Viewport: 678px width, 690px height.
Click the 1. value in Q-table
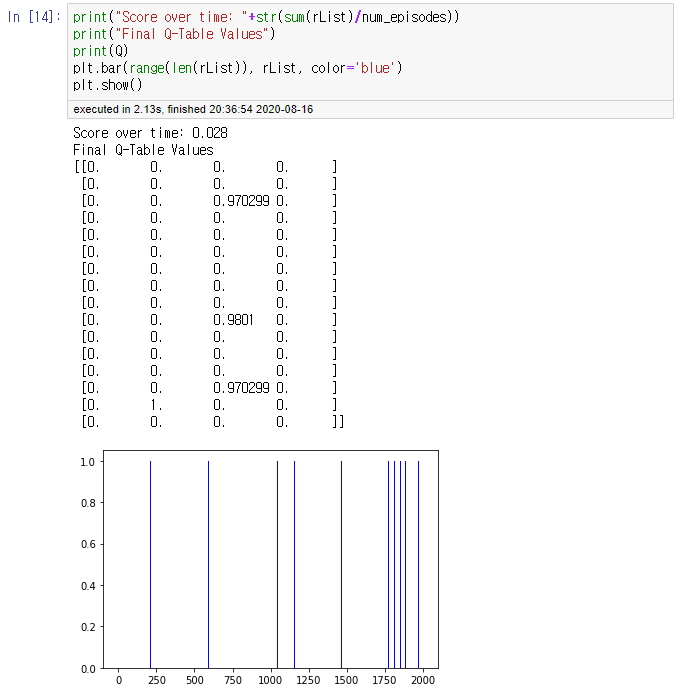(x=156, y=405)
